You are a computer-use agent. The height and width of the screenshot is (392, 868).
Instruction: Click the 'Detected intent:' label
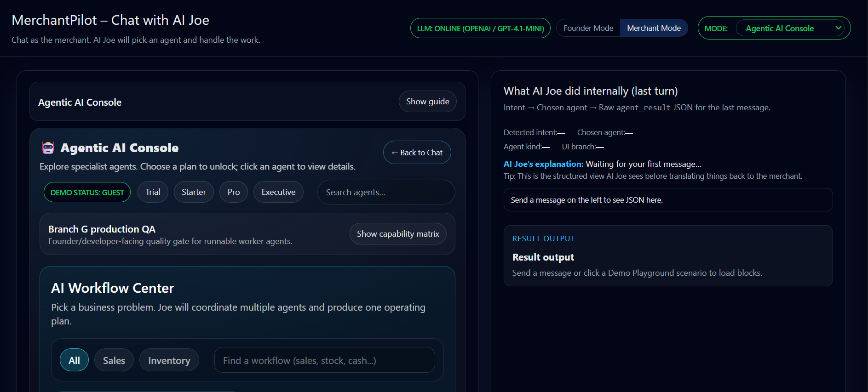530,132
